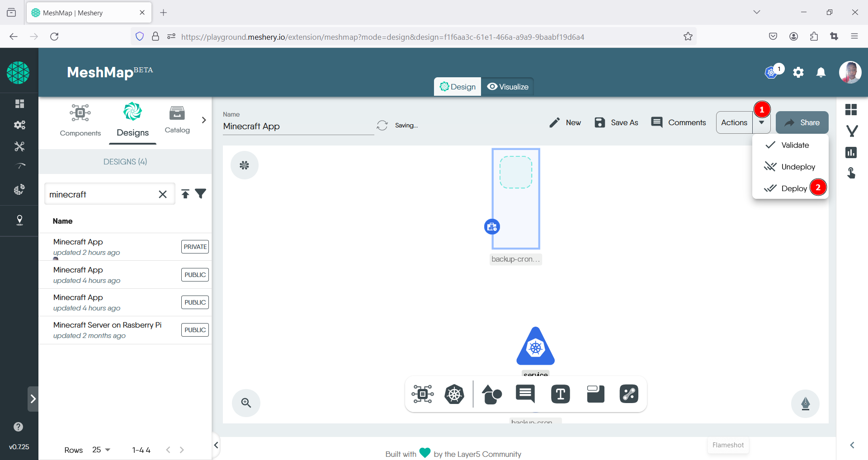Click the filter designs icon
Screen dimensions: 868x460
[x=201, y=194]
